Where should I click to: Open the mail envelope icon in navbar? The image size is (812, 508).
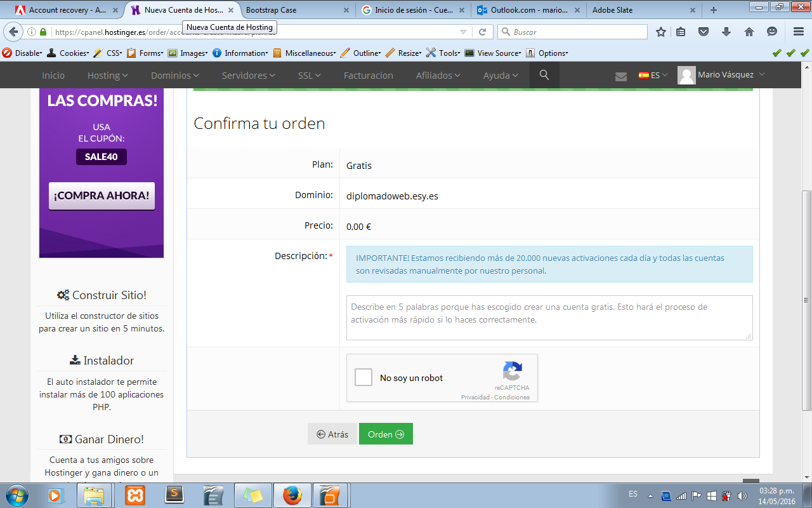621,76
